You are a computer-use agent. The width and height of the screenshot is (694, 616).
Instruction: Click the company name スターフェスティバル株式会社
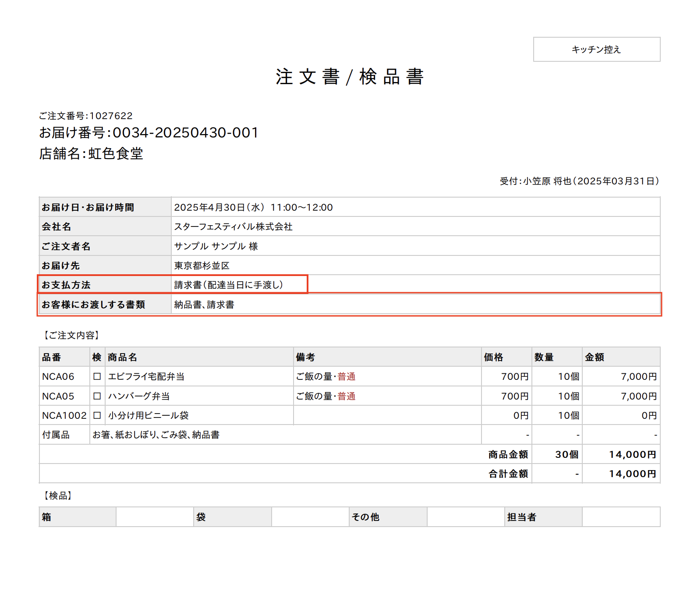(x=233, y=227)
